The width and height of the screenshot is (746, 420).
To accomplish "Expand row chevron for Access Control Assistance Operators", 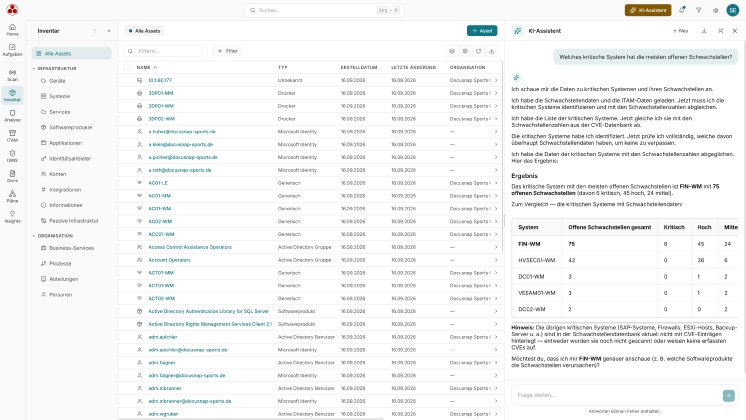I will [x=496, y=247].
